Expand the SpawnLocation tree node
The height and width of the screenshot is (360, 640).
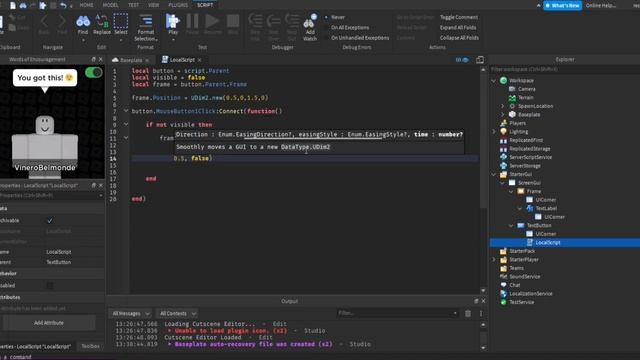pyautogui.click(x=502, y=106)
